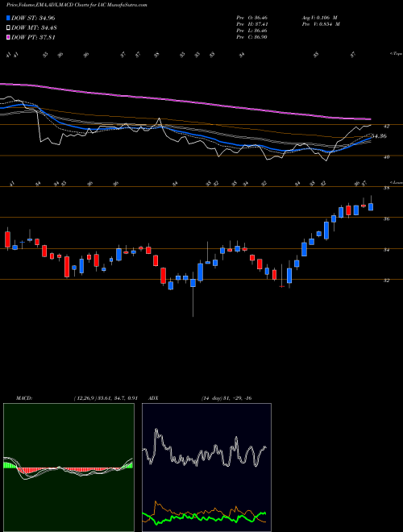Click the Pre C: 36.90 value
Image resolution: width=403 pixels, height=532 pixels.
251,37
